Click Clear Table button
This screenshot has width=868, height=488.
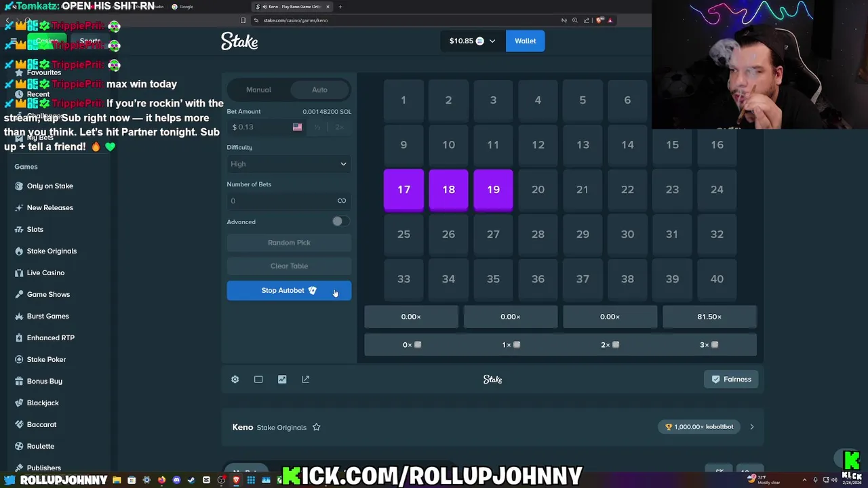tap(289, 266)
